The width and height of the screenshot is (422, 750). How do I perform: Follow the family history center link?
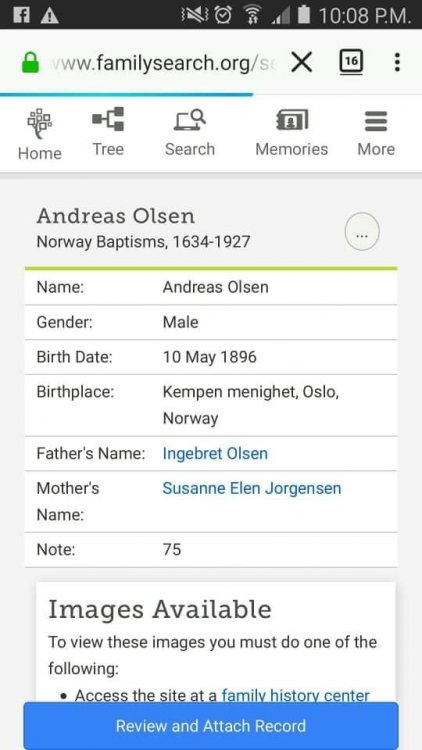click(x=296, y=695)
